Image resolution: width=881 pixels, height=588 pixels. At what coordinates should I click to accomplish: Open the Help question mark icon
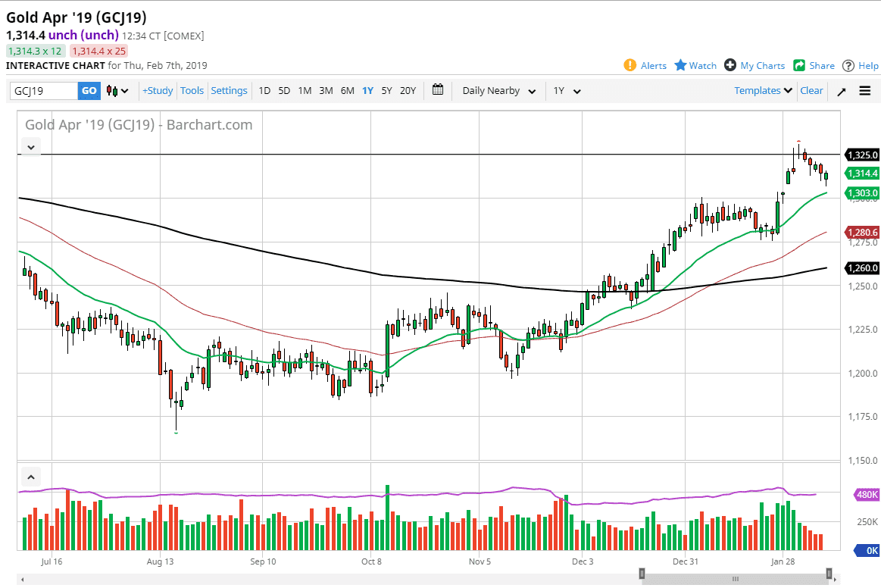tap(848, 65)
